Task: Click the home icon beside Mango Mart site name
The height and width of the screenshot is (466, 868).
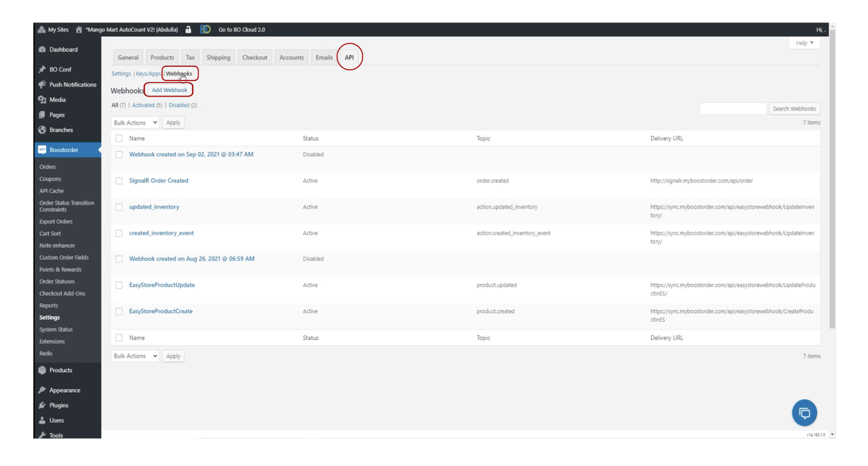Action: (x=79, y=30)
